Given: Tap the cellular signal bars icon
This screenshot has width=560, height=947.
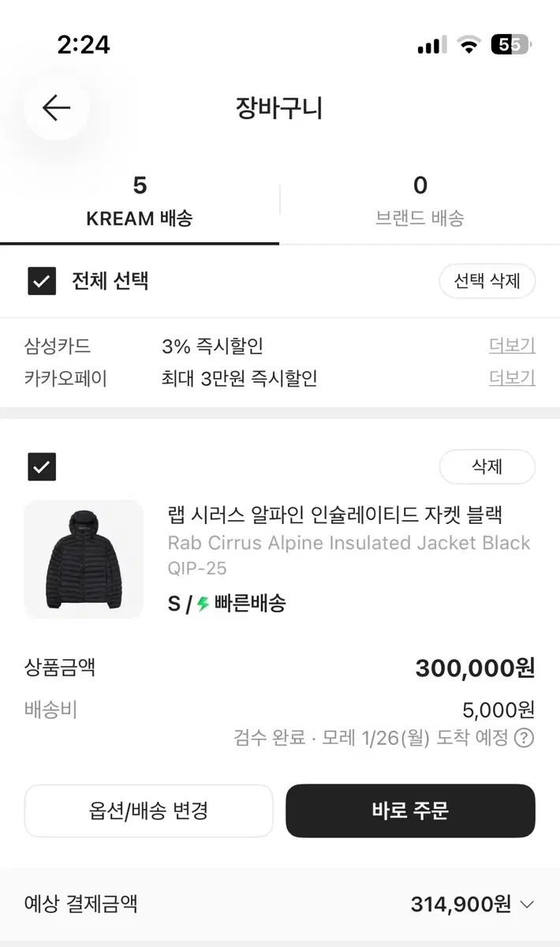Looking at the screenshot, I should pyautogui.click(x=431, y=46).
